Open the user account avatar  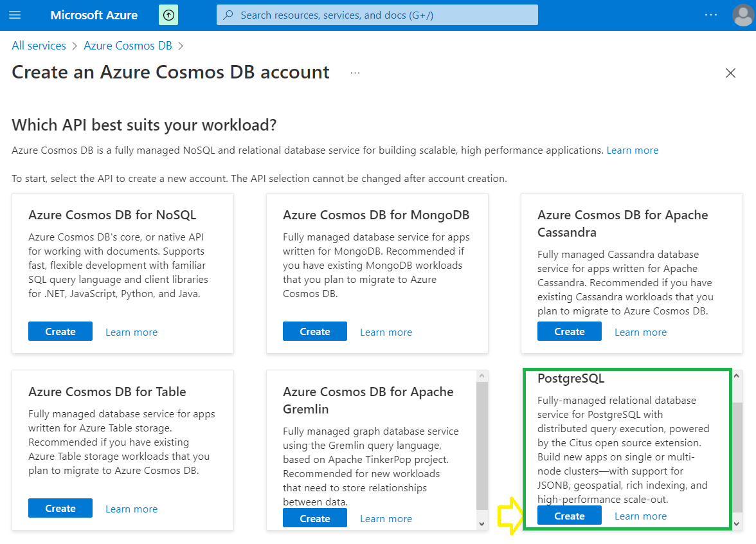pos(742,15)
